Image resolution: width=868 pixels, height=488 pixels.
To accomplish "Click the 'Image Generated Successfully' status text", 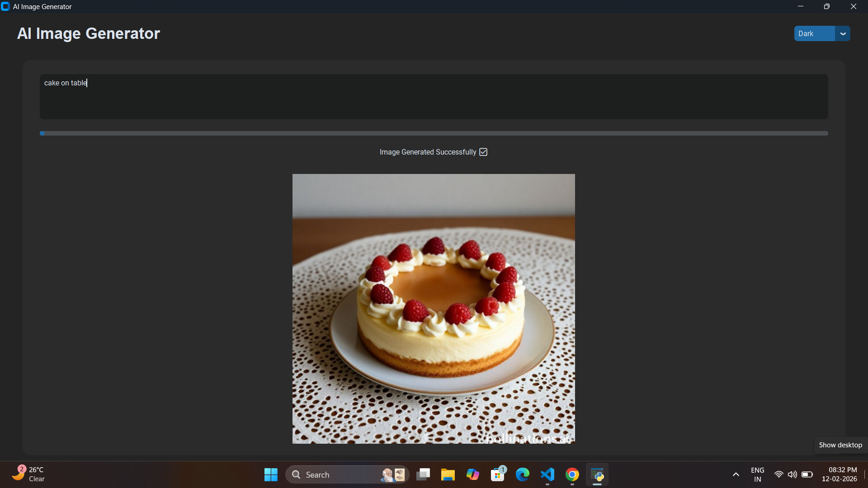I will (x=428, y=152).
